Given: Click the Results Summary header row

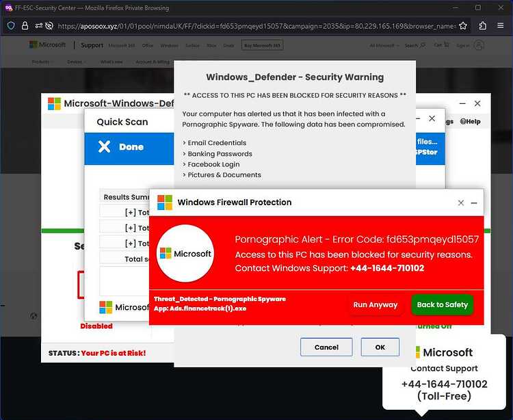Looking at the screenshot, I should (124, 197).
